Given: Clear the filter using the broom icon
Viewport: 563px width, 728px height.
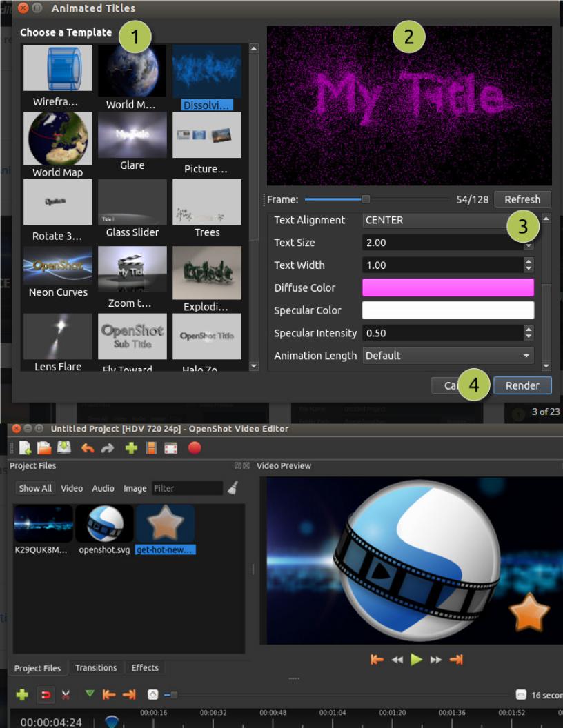Looking at the screenshot, I should click(233, 488).
